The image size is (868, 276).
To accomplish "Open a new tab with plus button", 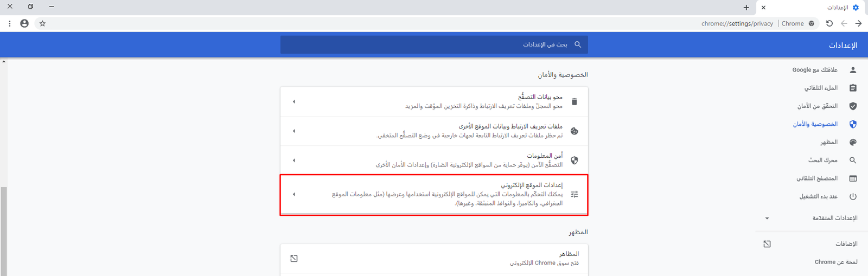I will (746, 8).
